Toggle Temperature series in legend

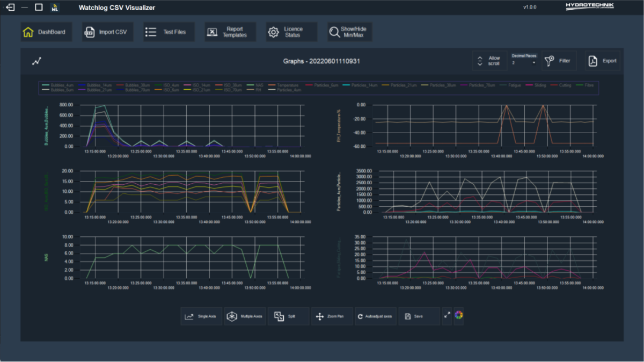[x=284, y=85]
